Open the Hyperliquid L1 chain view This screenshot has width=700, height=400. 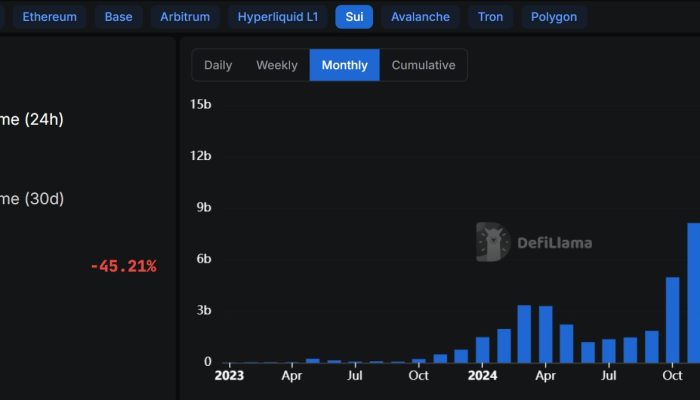(x=277, y=17)
